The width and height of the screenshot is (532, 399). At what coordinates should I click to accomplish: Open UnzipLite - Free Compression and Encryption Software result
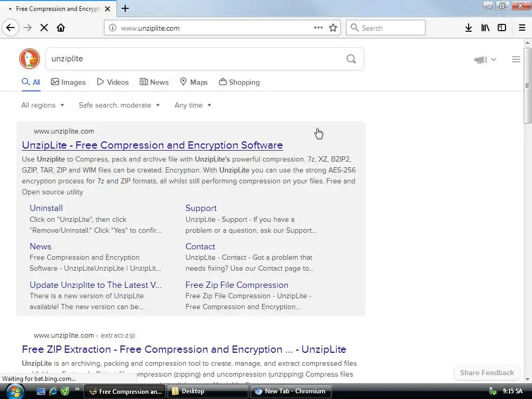[x=152, y=145]
